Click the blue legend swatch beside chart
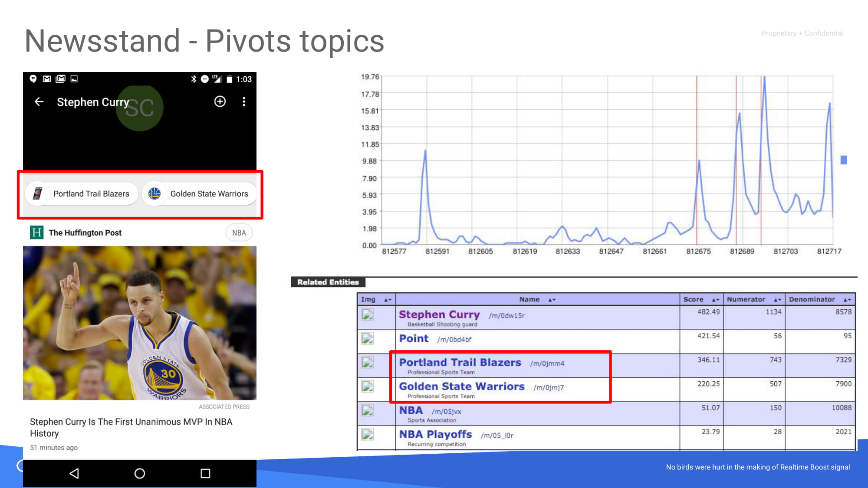The image size is (868, 488). click(844, 160)
